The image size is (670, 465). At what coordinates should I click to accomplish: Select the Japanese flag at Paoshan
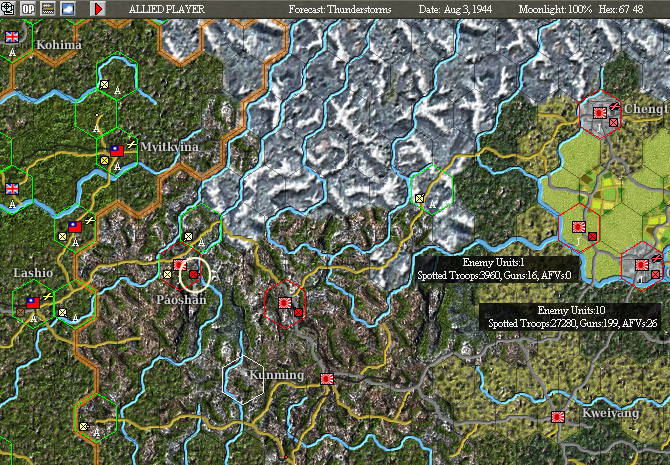click(179, 265)
